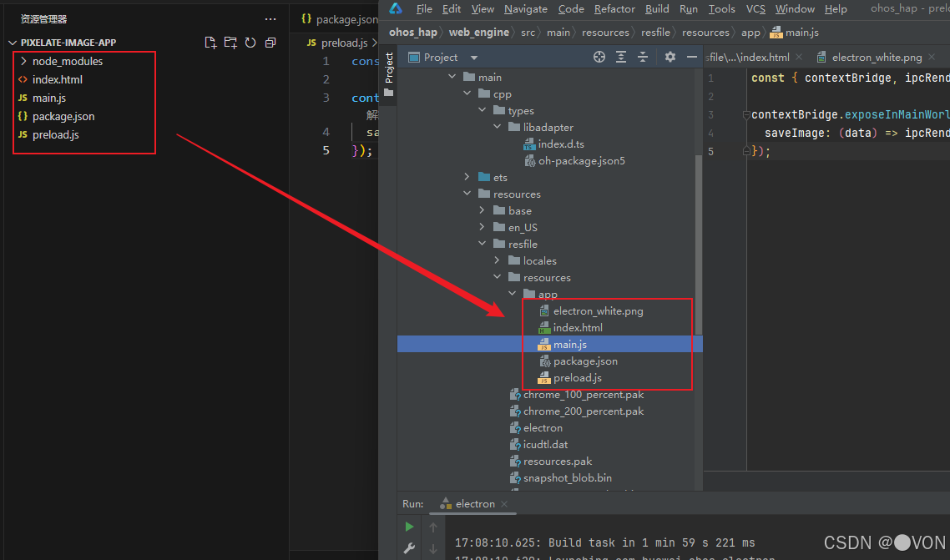Collapse the libadapter folder

[498, 127]
